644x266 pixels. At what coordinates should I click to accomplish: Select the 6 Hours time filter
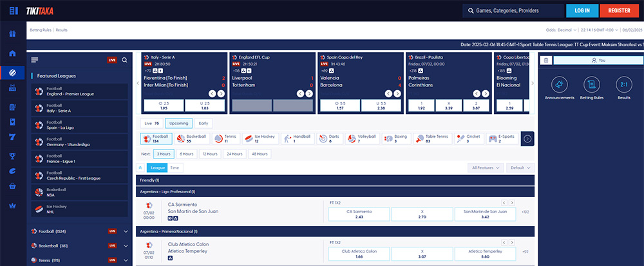coord(187,154)
